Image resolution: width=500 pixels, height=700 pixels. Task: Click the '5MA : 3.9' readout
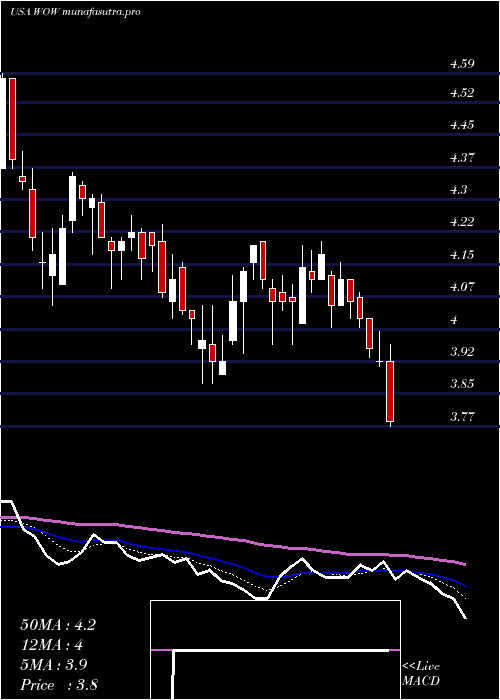54,665
